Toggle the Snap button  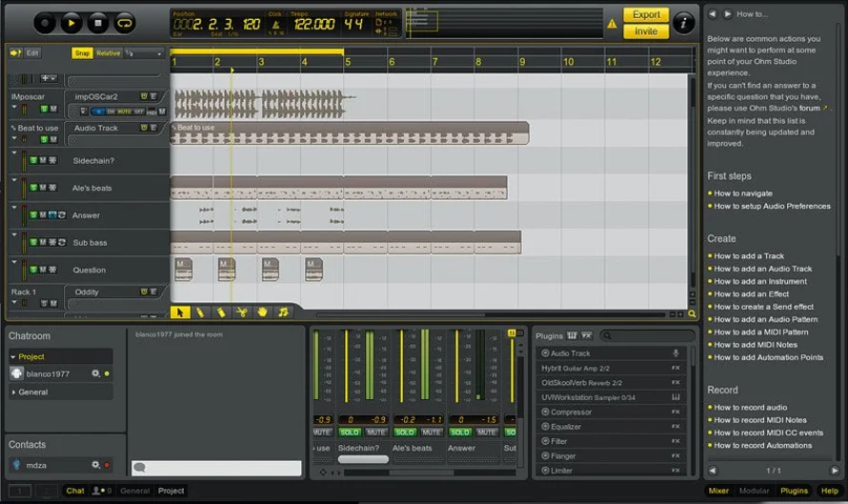[83, 53]
